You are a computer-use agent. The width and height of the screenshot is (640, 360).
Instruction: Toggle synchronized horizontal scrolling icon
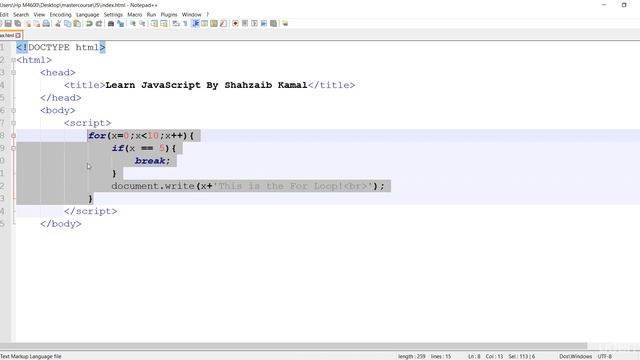164,24
